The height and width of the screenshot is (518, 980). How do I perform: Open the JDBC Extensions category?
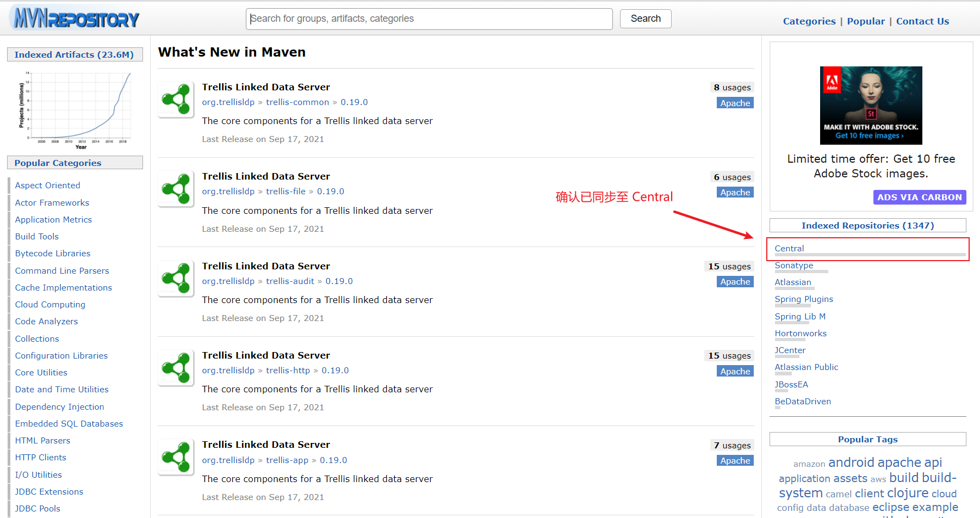tap(49, 492)
